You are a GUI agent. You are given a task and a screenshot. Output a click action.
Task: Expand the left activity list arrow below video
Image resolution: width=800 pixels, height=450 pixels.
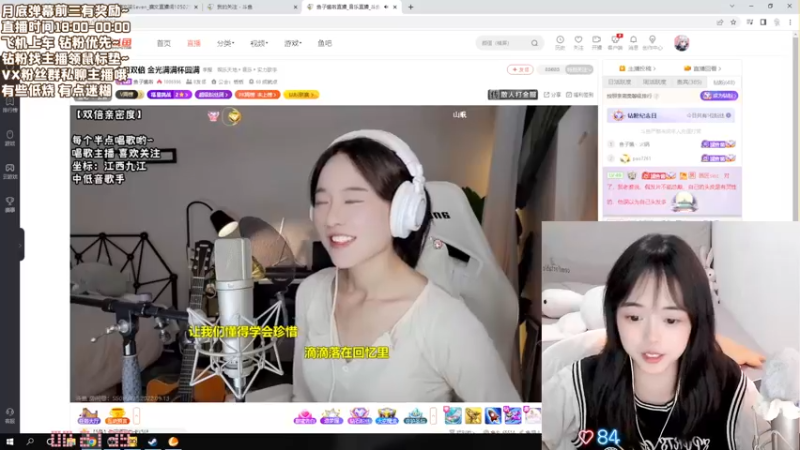tap(136, 416)
